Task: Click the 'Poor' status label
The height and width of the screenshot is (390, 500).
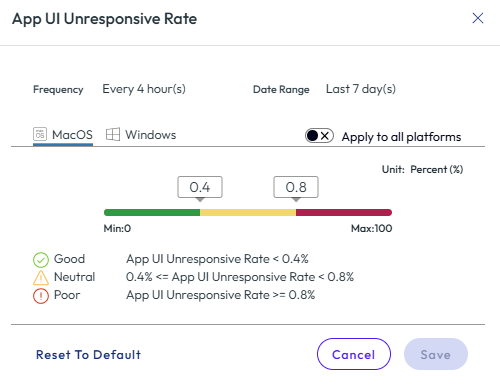Action: tap(67, 295)
